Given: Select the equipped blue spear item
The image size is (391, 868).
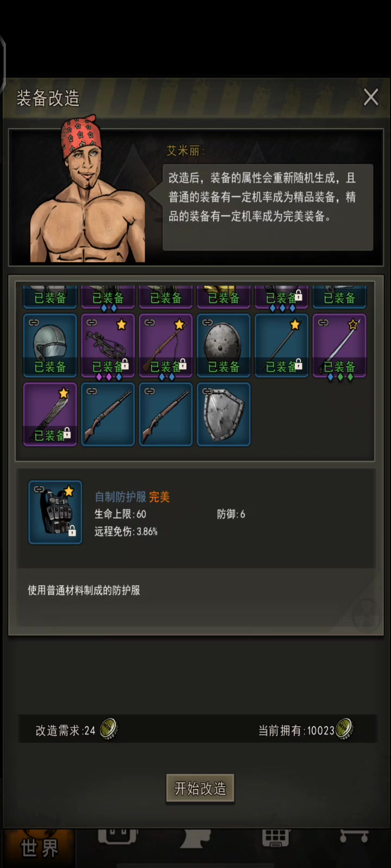Looking at the screenshot, I should [281, 345].
